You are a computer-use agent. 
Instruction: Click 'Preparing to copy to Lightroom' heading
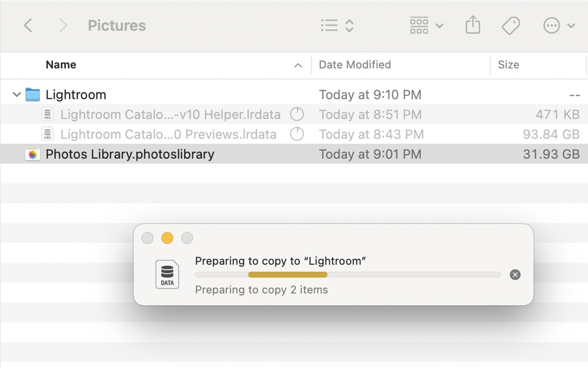[x=281, y=261]
